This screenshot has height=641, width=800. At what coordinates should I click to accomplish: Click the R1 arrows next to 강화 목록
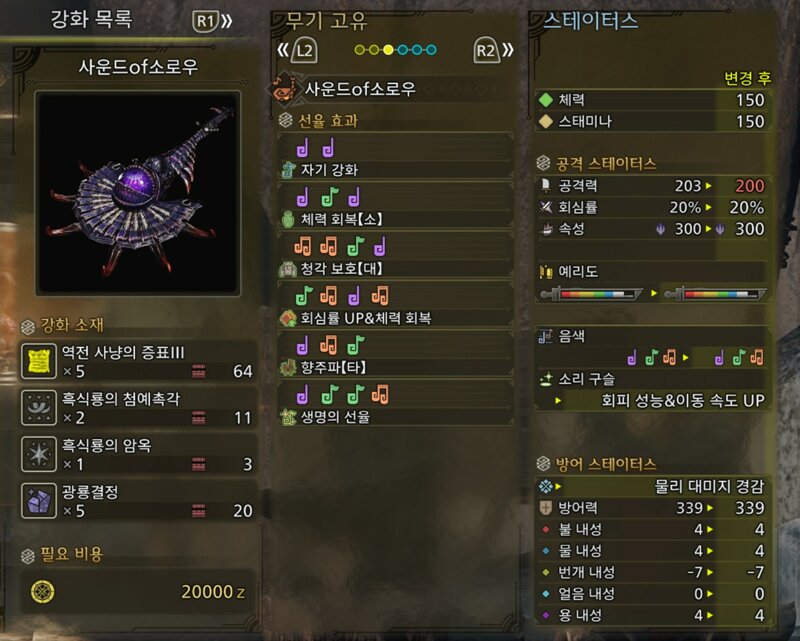pos(212,21)
